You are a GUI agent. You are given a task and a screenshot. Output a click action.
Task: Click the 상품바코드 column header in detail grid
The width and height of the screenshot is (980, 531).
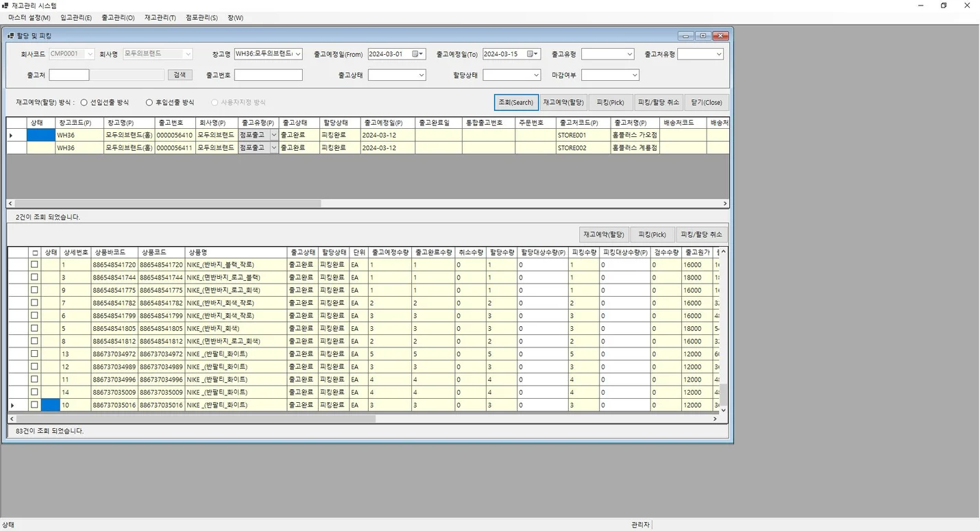tap(114, 253)
